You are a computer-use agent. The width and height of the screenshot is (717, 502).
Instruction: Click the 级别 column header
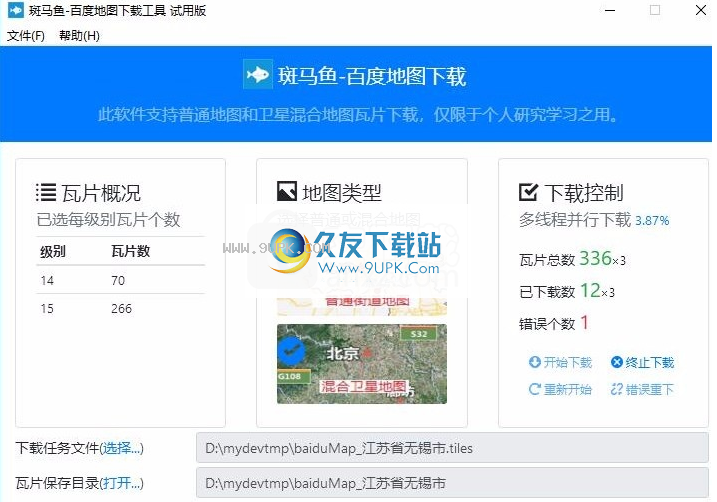coord(53,251)
